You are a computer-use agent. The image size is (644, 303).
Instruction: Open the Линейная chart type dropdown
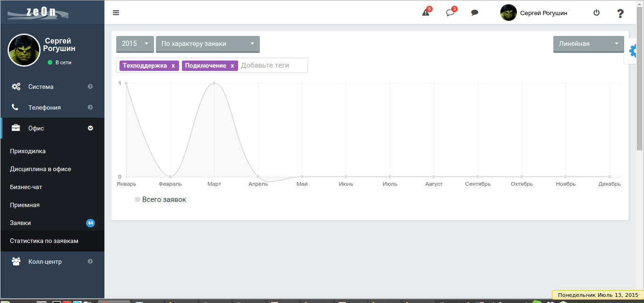tap(589, 43)
